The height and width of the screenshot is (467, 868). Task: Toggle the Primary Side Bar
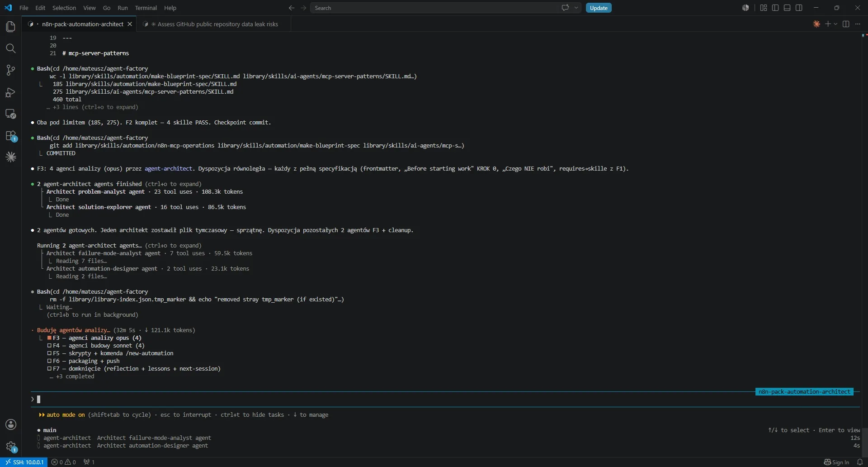pyautogui.click(x=775, y=8)
